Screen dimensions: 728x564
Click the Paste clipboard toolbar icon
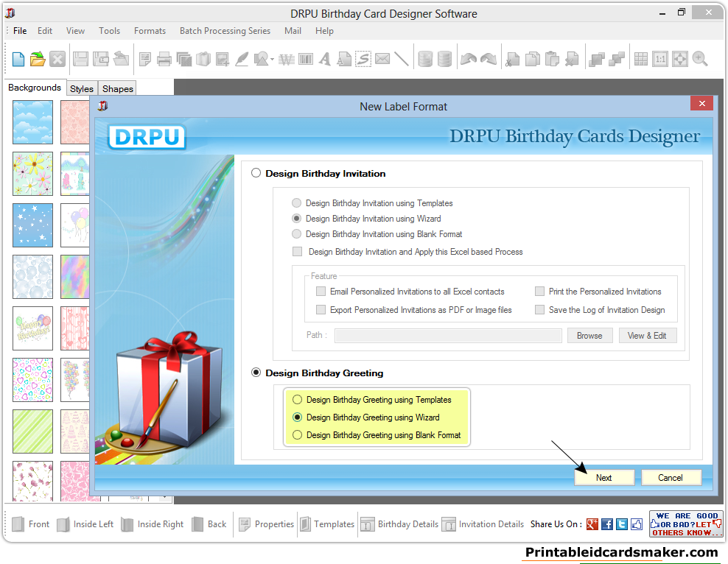point(552,60)
